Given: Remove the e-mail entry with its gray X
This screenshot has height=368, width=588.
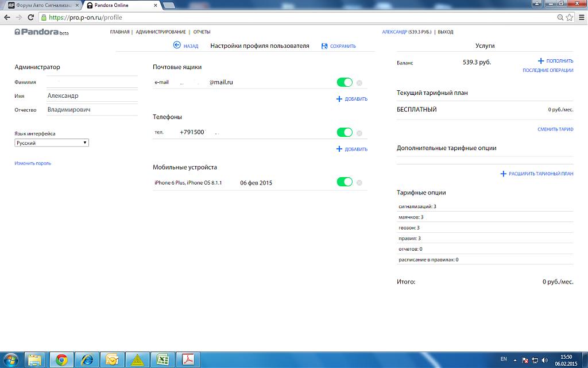Looking at the screenshot, I should [x=359, y=83].
